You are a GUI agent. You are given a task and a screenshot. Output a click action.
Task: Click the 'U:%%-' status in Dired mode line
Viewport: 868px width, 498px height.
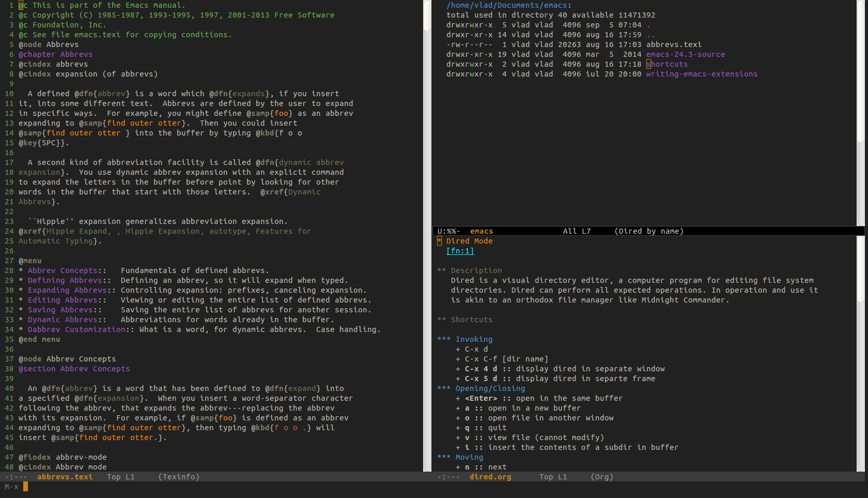(449, 231)
